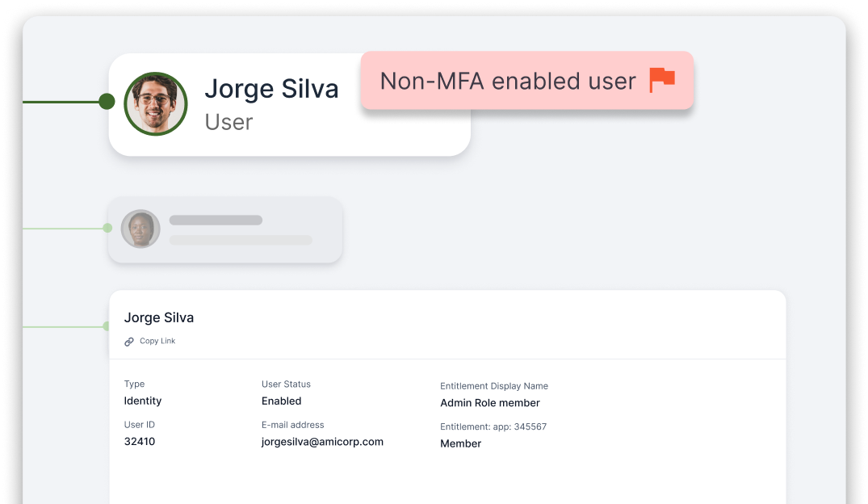Click the Jorge Silva name in the top card
The image size is (868, 504).
coord(271,89)
